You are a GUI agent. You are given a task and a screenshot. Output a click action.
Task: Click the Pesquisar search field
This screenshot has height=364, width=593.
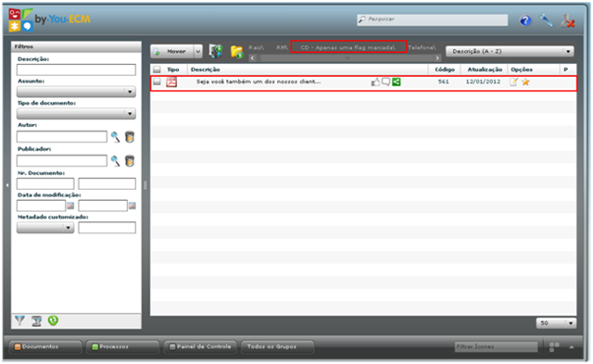click(x=432, y=19)
